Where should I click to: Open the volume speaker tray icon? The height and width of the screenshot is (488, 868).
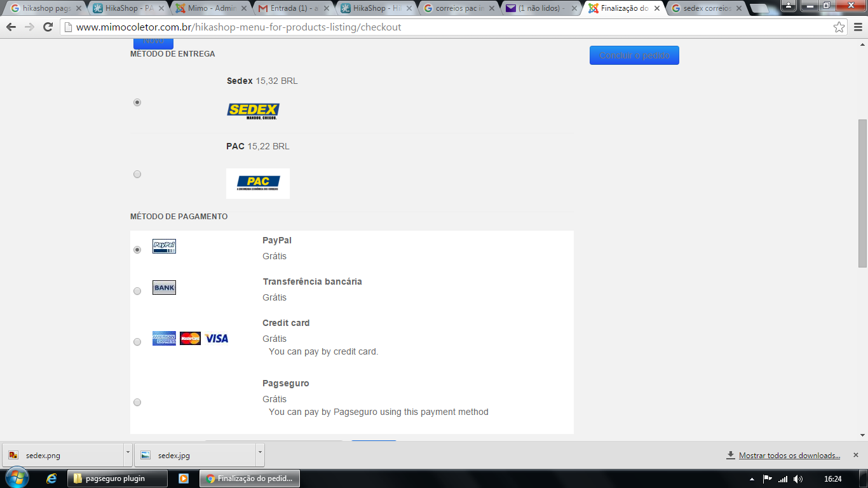click(798, 479)
